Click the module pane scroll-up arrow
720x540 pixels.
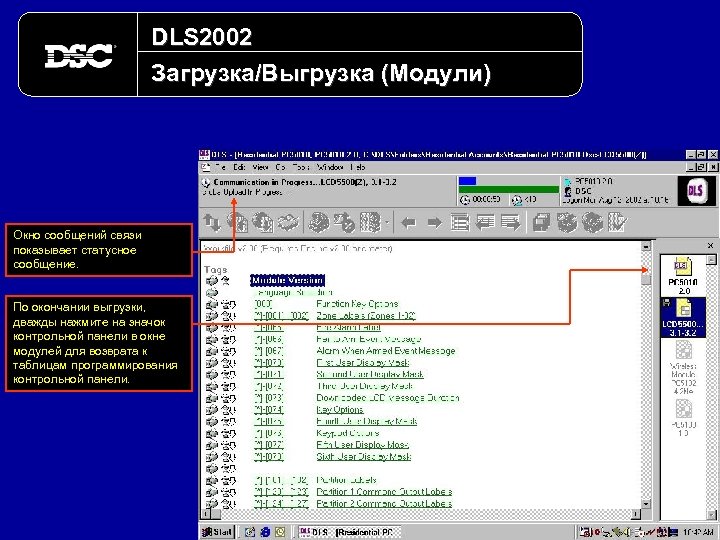(x=711, y=259)
